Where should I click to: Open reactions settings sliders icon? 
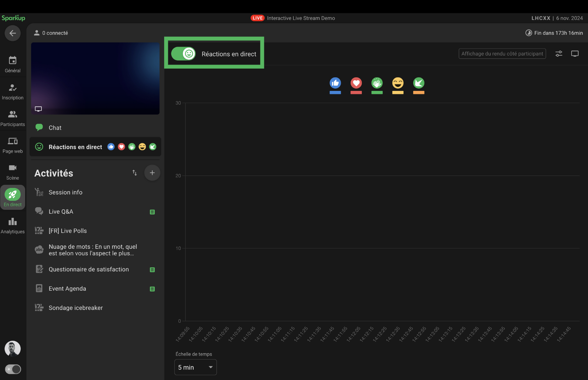[x=559, y=54]
